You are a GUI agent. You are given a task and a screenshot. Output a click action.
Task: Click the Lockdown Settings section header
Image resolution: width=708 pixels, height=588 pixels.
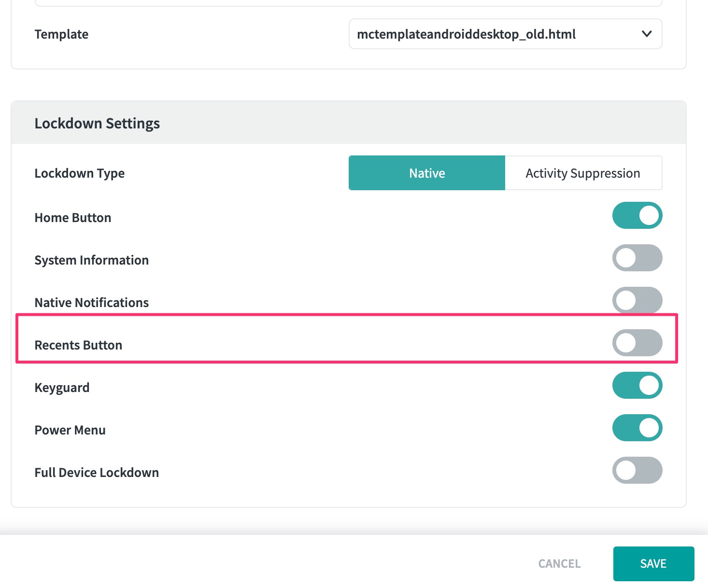(x=97, y=124)
